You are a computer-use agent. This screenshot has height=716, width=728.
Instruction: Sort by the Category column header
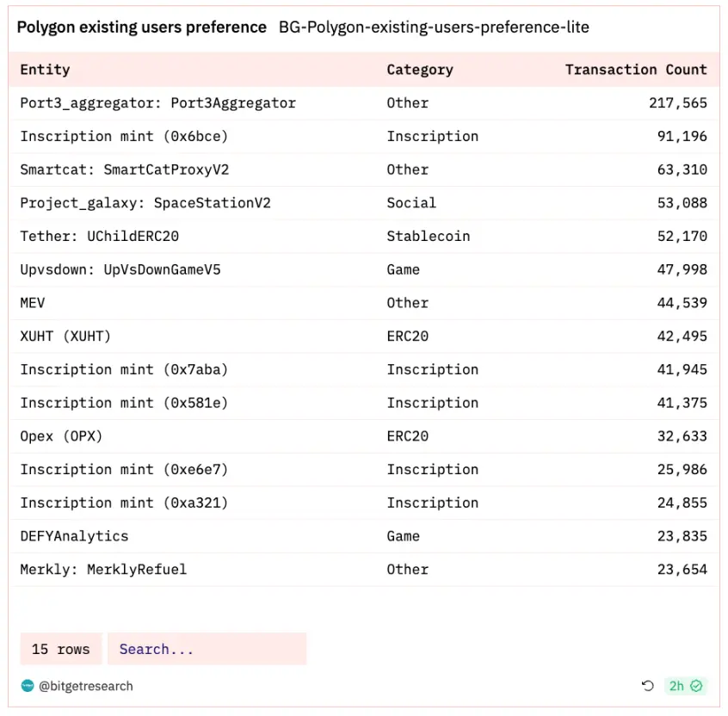point(420,70)
